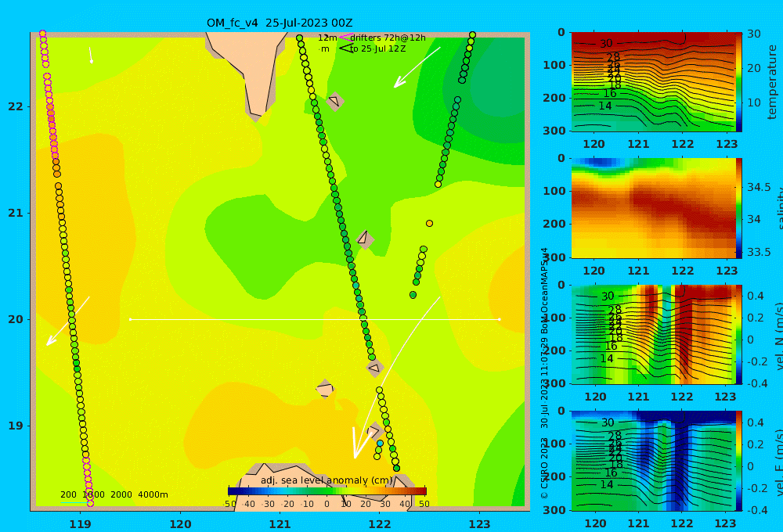Click the '2000' depth legend label
Screen dimensions: 783x532
[x=121, y=494]
